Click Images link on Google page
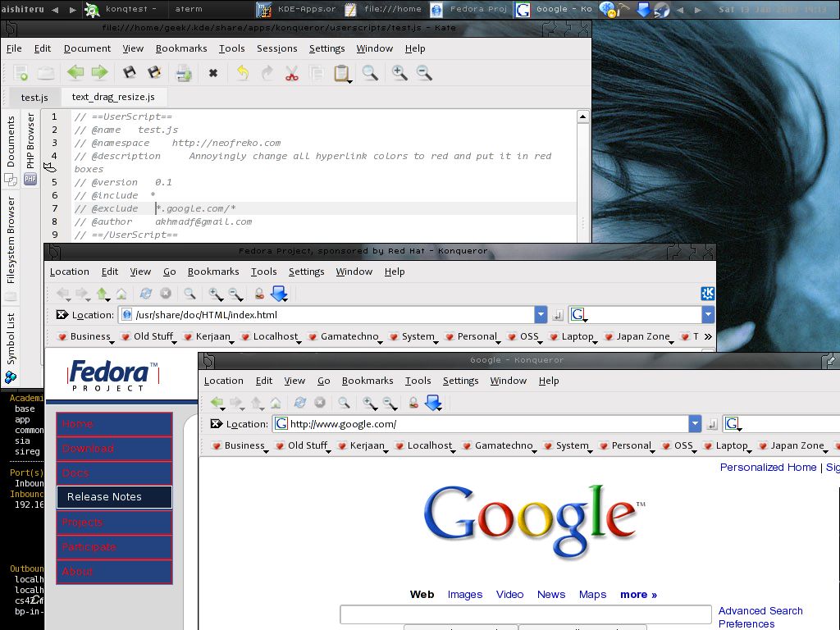The width and height of the screenshot is (840, 630). [464, 594]
